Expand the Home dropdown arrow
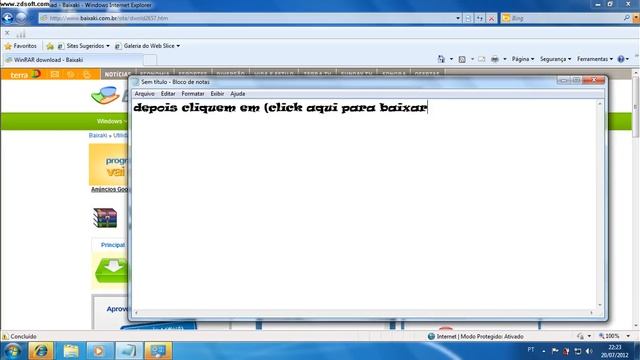Image resolution: width=640 pixels, height=360 pixels. click(451, 59)
